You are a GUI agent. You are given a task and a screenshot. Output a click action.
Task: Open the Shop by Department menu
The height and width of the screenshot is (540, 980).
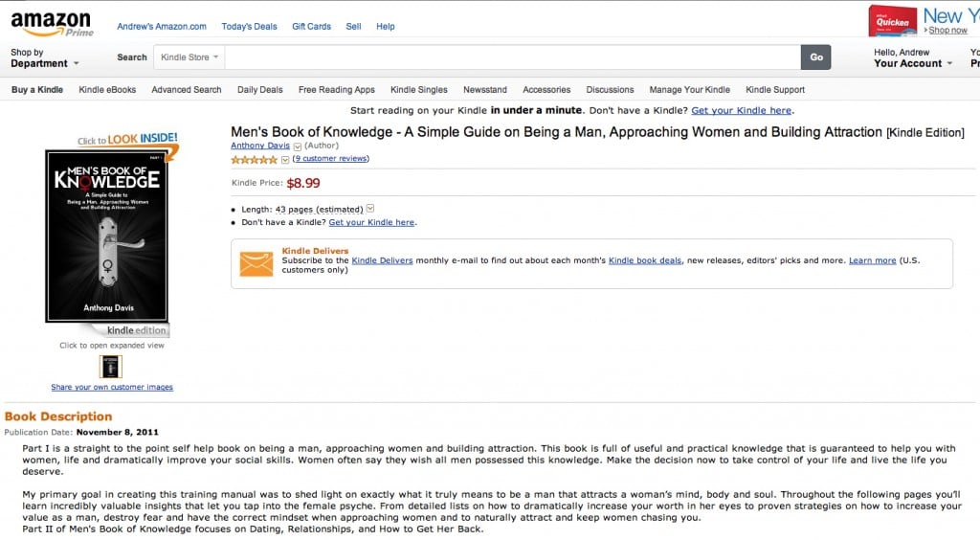coord(44,58)
